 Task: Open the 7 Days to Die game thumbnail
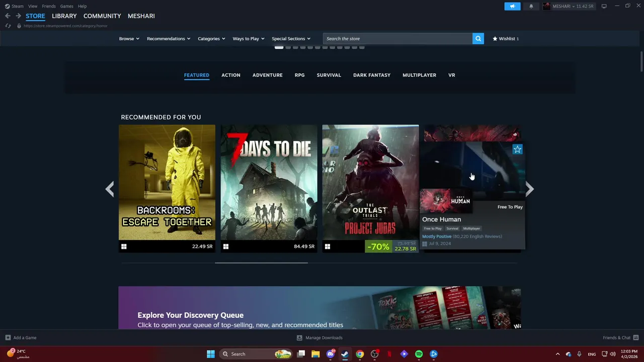tap(269, 183)
